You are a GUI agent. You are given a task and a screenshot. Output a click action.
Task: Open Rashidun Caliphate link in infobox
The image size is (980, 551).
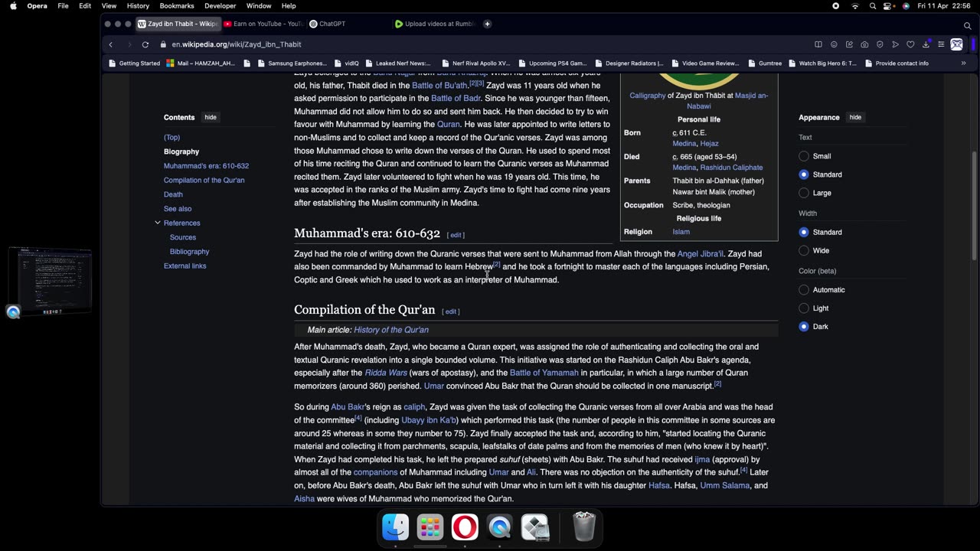(x=731, y=168)
